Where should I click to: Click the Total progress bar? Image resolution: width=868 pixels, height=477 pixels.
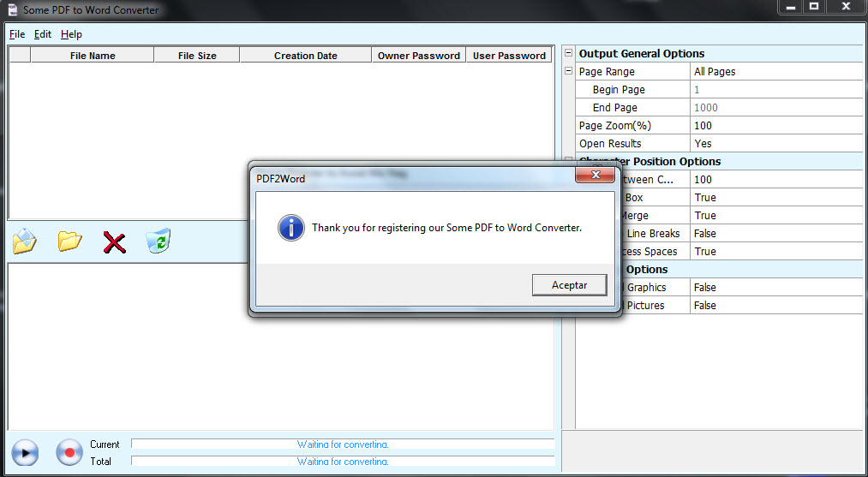(343, 461)
